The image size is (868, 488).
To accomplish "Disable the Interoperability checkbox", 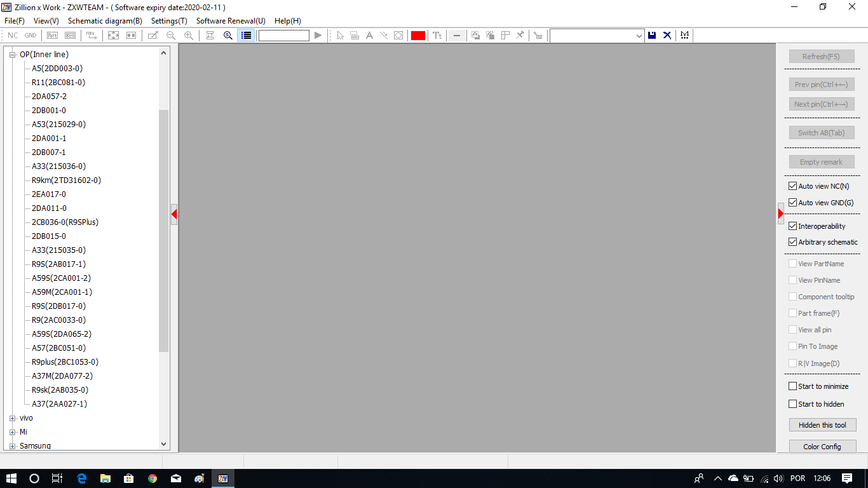I will pos(792,226).
